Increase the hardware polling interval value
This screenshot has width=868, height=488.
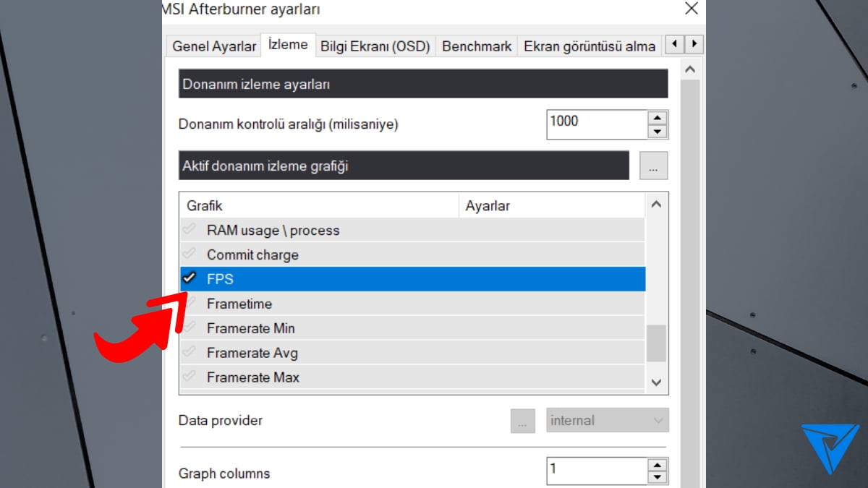click(657, 118)
